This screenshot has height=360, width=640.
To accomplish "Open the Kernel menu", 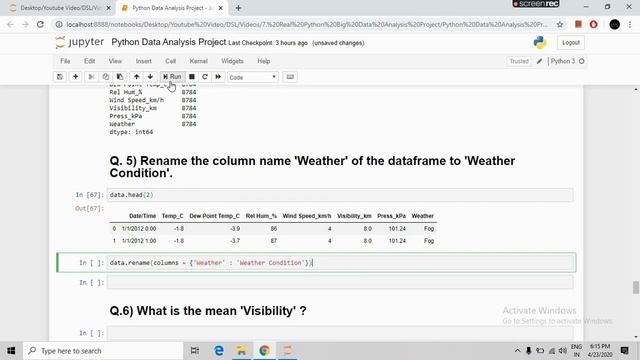I will click(x=198, y=61).
